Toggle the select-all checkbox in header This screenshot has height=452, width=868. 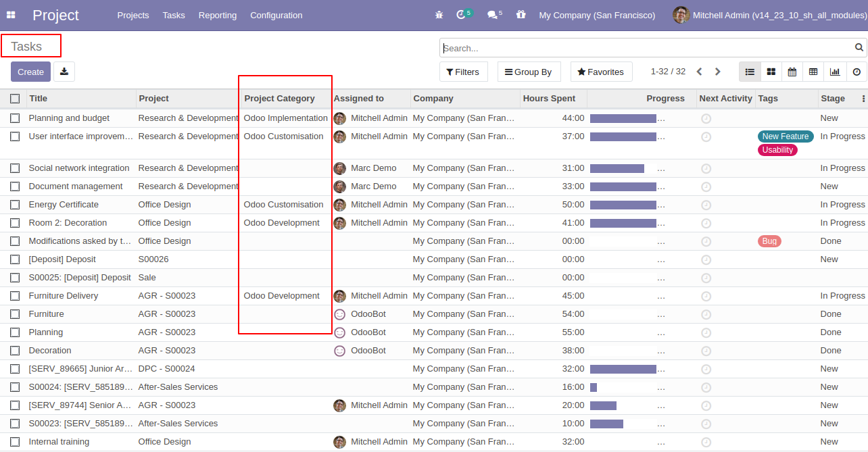pos(15,99)
